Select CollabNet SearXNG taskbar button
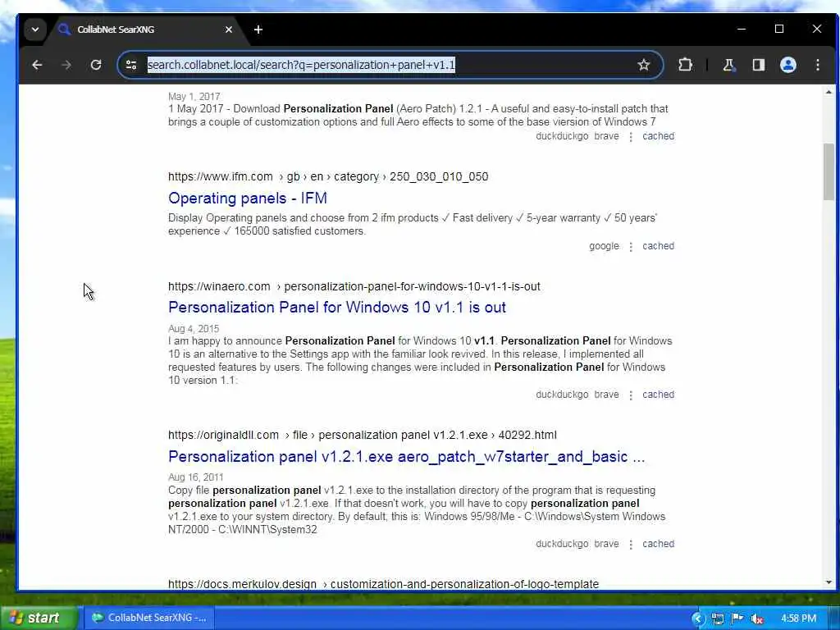This screenshot has width=840, height=630. [149, 618]
